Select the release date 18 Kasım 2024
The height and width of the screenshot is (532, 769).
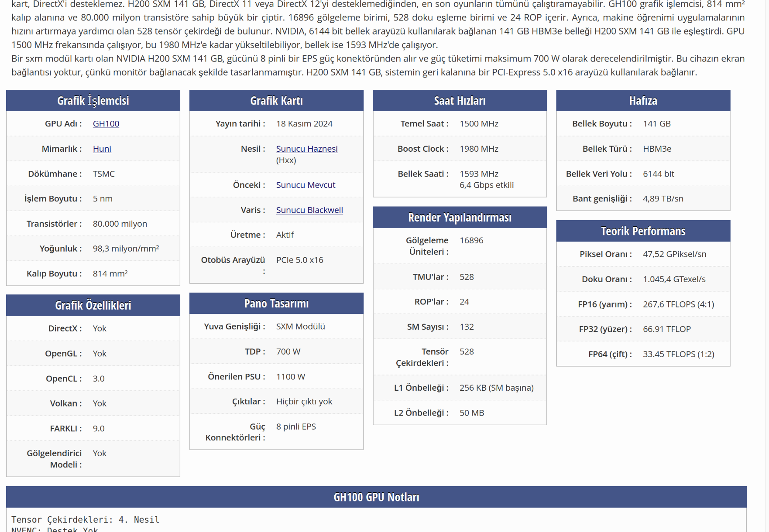(304, 124)
